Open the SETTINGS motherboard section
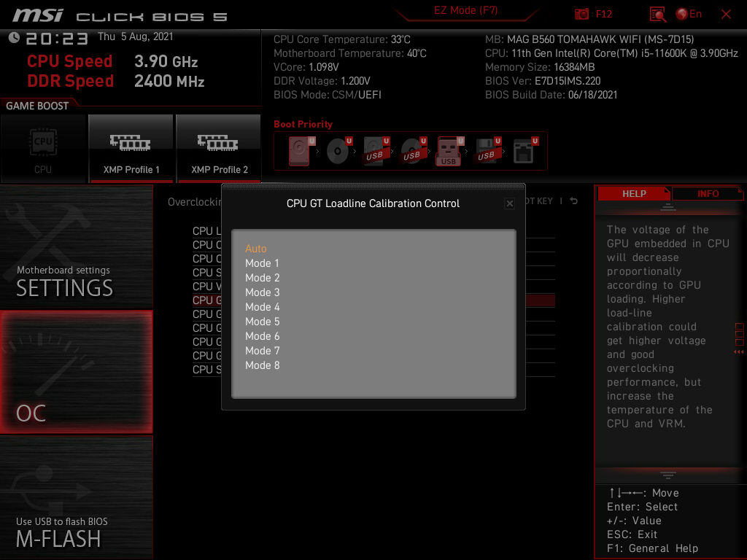The width and height of the screenshot is (747, 560). (76, 247)
